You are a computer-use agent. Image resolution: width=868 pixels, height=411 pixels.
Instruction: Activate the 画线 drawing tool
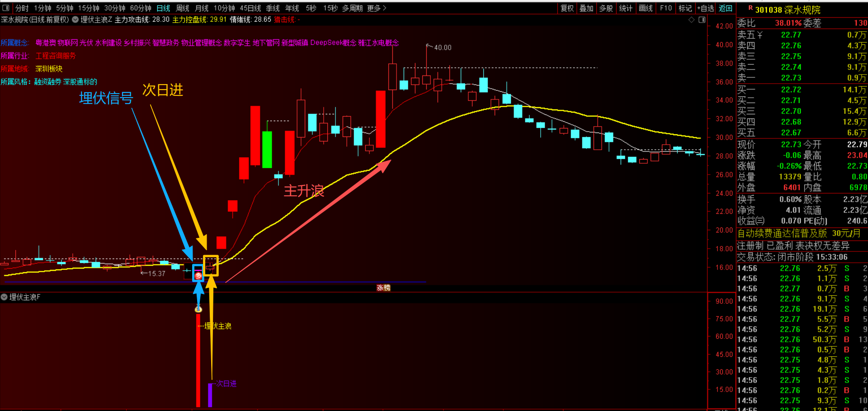tap(646, 8)
